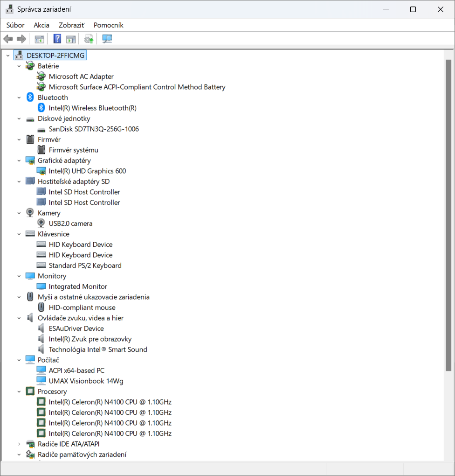Click the update driver toolbar icon
Image resolution: width=455 pixels, height=476 pixels.
(x=89, y=39)
